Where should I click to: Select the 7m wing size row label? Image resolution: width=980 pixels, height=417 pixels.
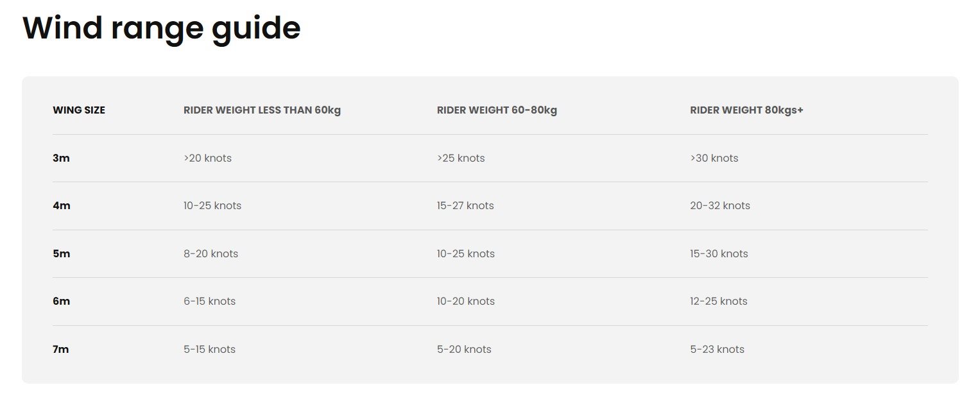[61, 350]
